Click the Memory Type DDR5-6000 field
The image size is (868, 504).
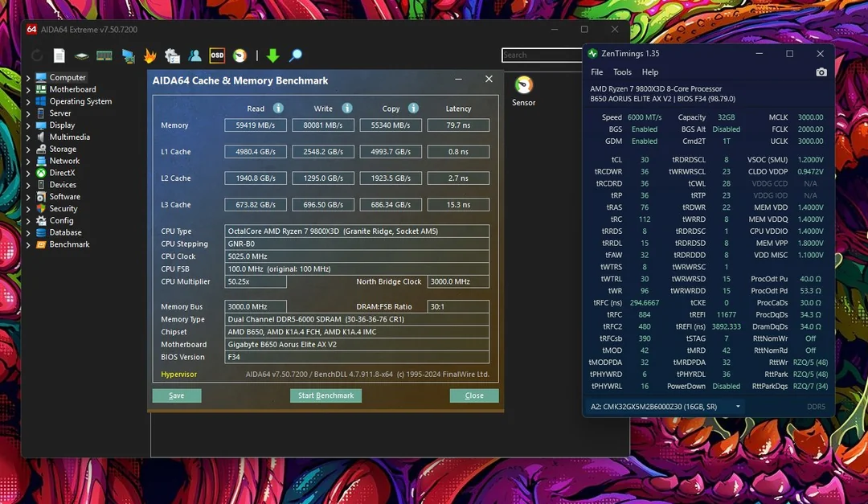point(357,320)
